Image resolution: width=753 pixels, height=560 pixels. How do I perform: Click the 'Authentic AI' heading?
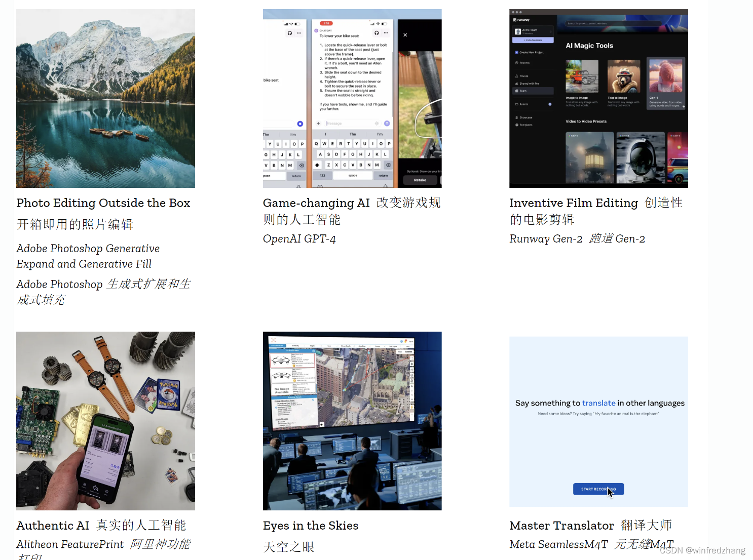(53, 526)
